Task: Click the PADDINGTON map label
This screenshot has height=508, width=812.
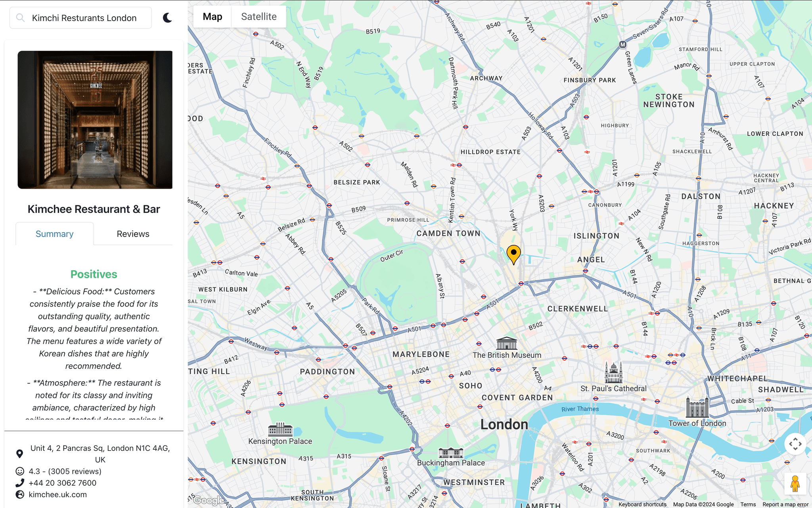Action: pyautogui.click(x=327, y=372)
